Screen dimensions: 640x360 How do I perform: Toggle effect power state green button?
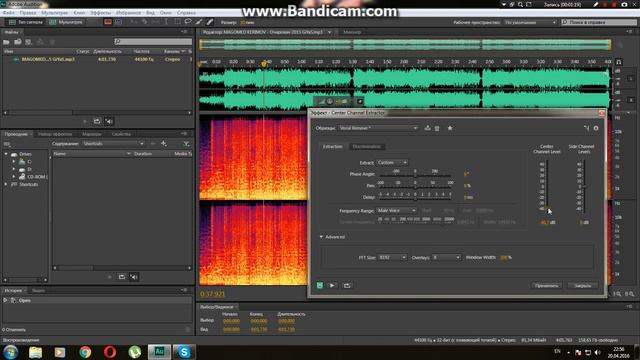pos(320,285)
